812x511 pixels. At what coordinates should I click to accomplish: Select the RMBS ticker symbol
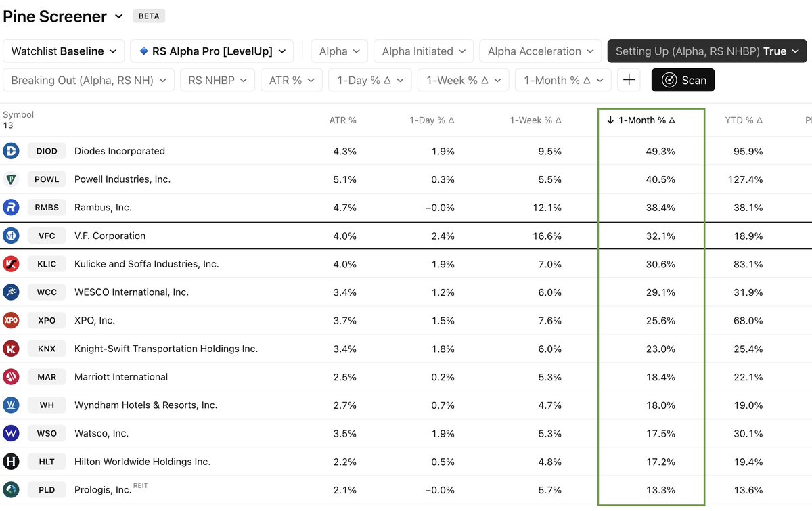tap(47, 208)
